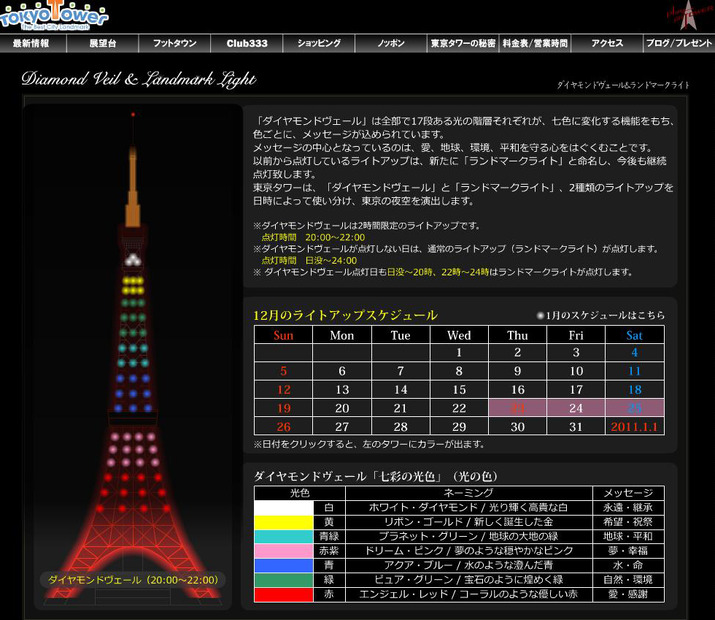Click calendar date 18
The width and height of the screenshot is (715, 620).
click(635, 390)
